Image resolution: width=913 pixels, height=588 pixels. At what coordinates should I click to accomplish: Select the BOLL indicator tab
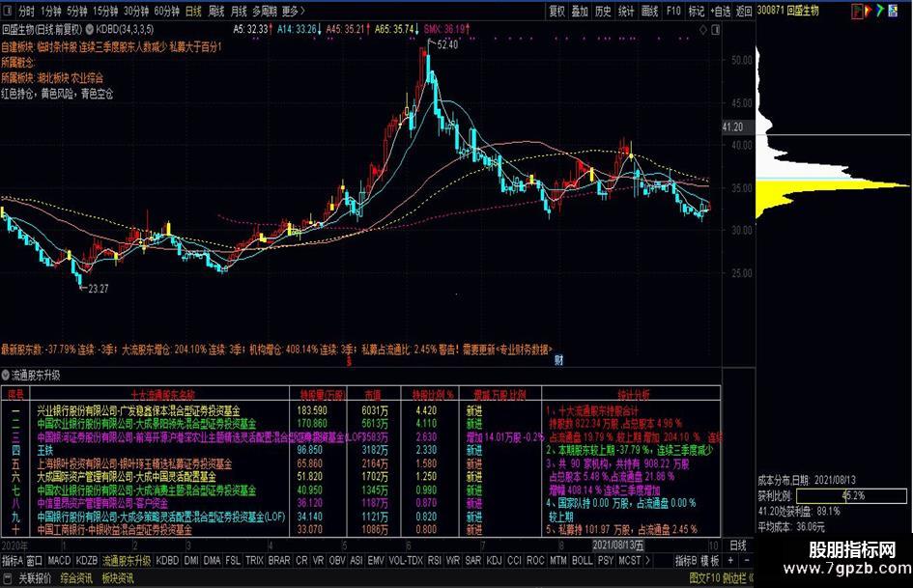(x=582, y=561)
